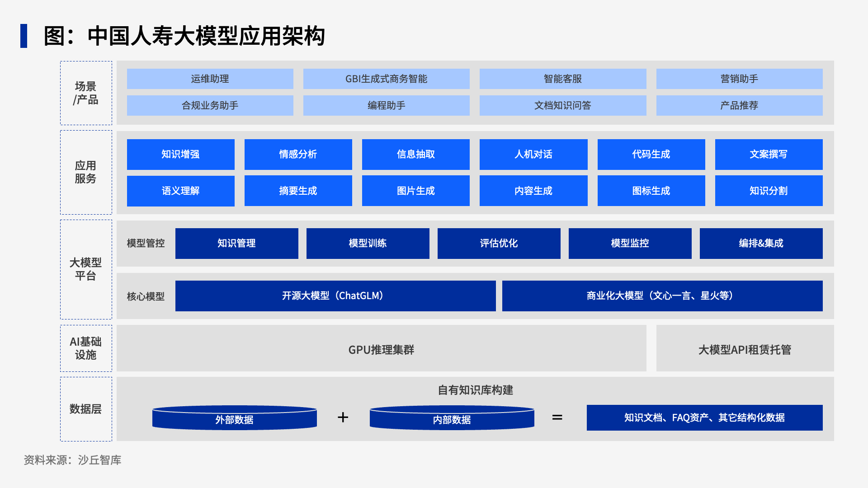The height and width of the screenshot is (488, 868).
Task: Select the 营销助手 box
Action: pos(739,79)
